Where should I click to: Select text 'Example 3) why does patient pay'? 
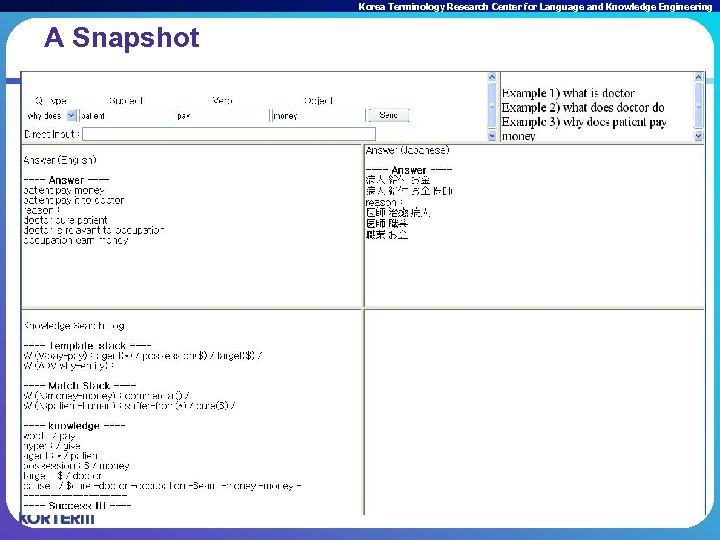[x=584, y=122]
